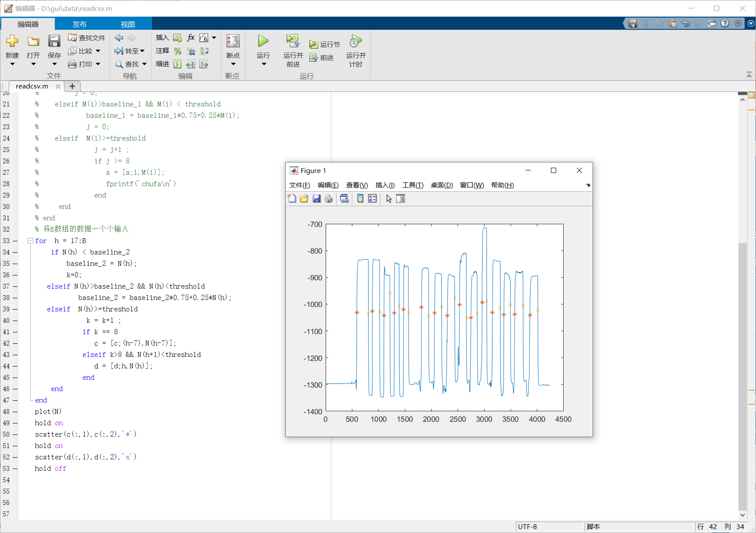Open Figure 1 查看(V) menu
This screenshot has height=533, width=756.
tap(357, 185)
